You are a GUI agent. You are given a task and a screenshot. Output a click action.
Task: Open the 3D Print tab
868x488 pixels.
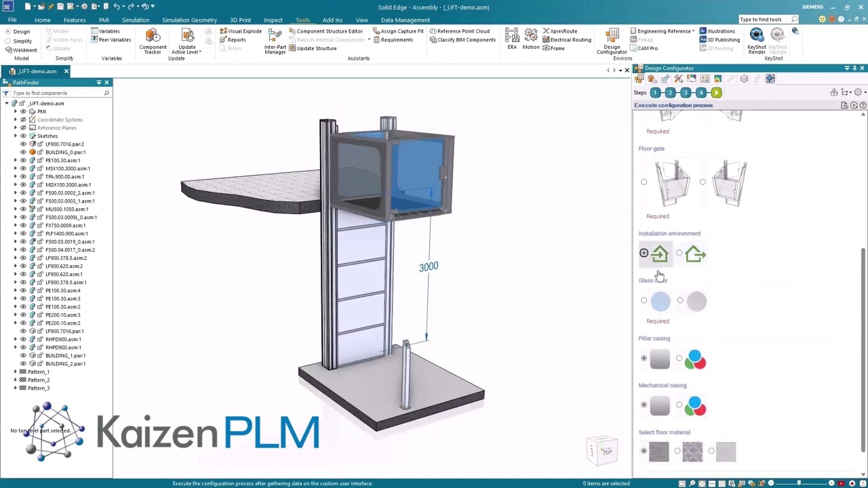(240, 20)
